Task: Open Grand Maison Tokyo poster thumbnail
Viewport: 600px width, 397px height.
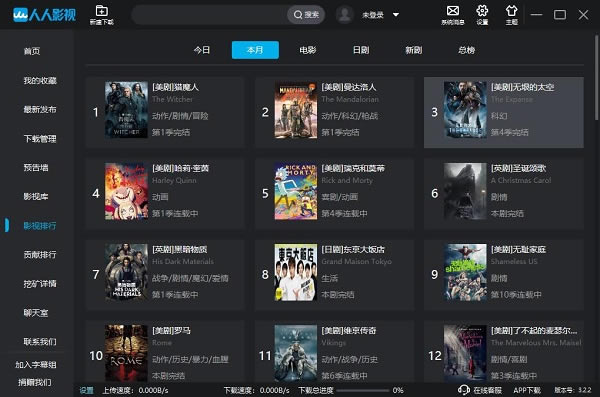Action: tap(296, 272)
